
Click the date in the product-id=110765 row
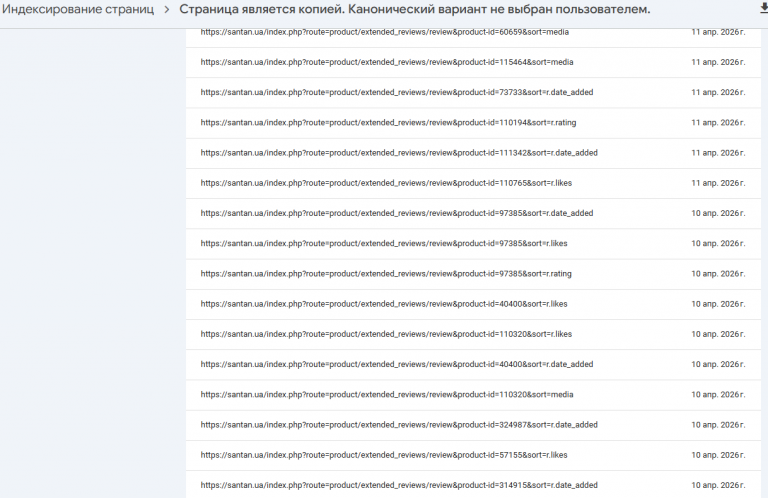718,183
